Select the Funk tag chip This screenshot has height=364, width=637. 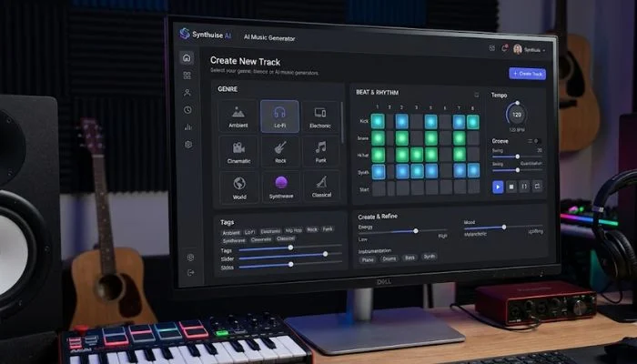328,229
